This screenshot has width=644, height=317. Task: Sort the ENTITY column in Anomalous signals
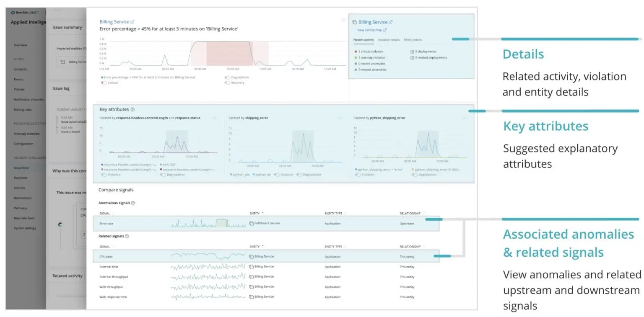tap(257, 213)
